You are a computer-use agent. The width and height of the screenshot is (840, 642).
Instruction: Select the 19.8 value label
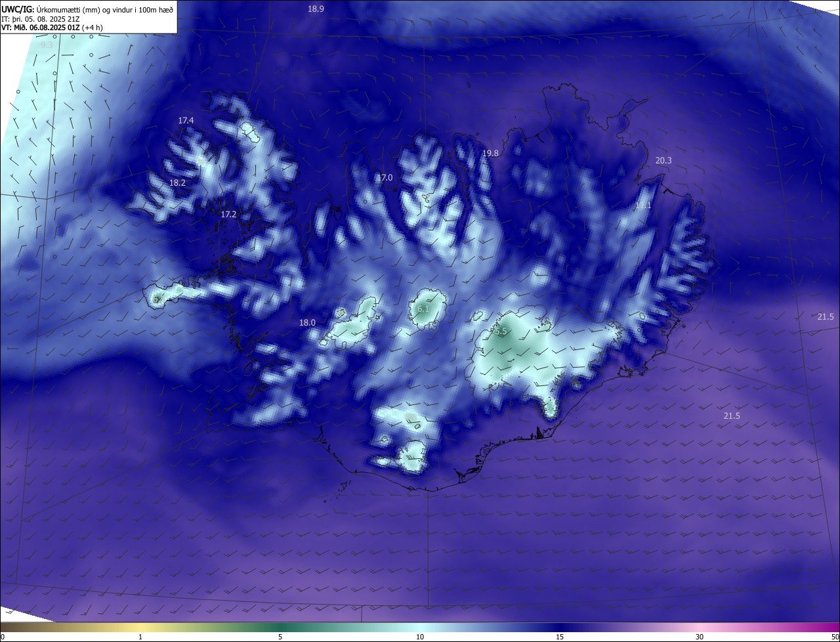[x=490, y=153]
